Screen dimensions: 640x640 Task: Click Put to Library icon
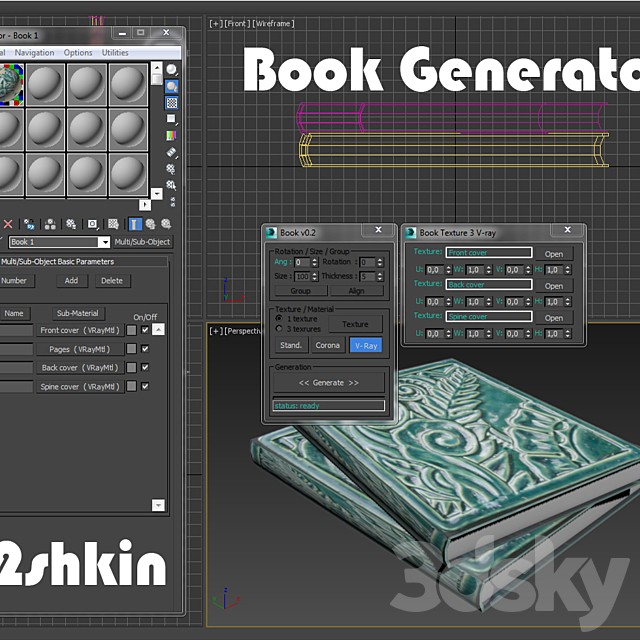pos(71,224)
